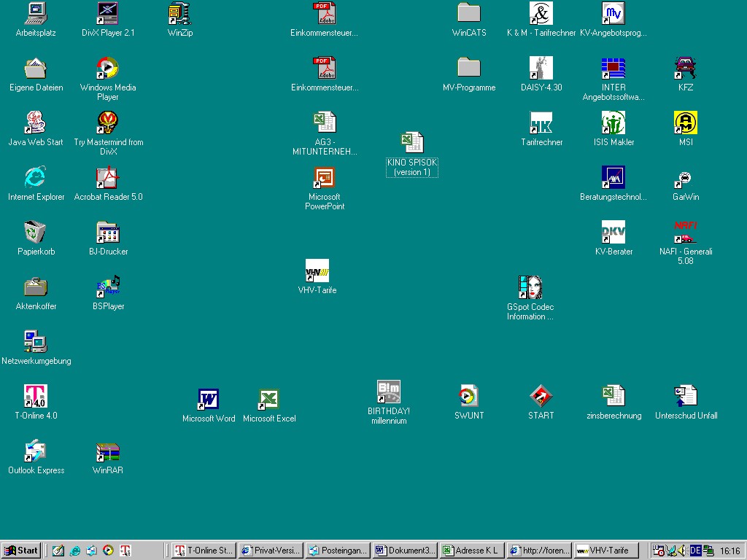Launch GSpot Codec Information tool
This screenshot has height=560, width=747.
tap(530, 288)
